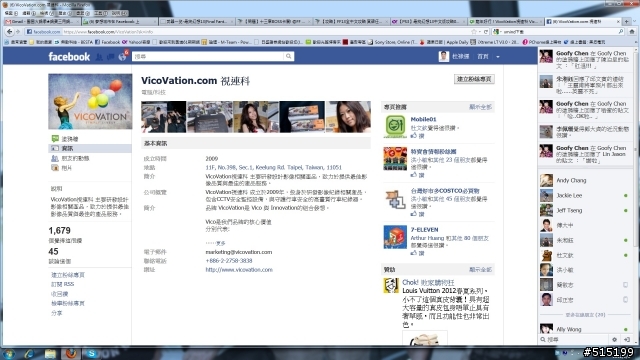Screen dimensions: 640x360
Task: Switch to the Final Fantasy third tab
Action: click(196, 21)
